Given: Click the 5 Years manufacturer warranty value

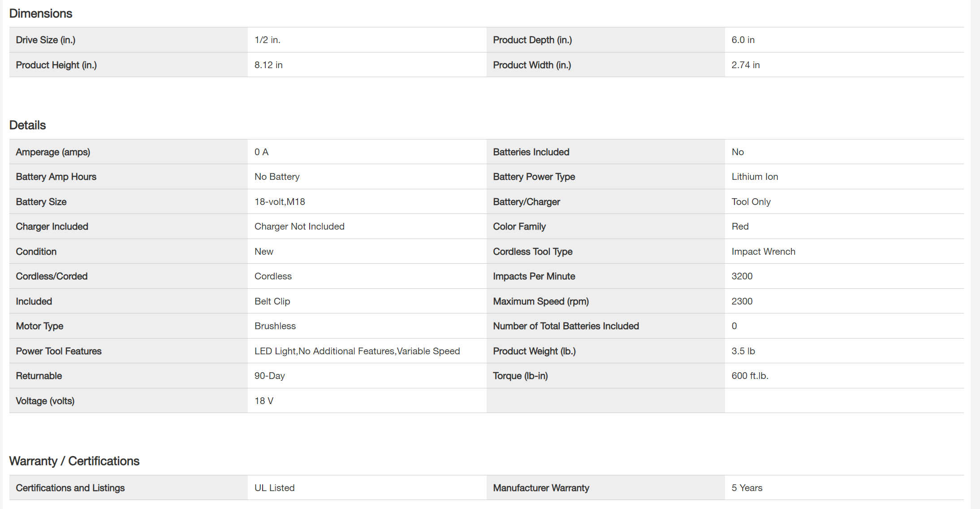Looking at the screenshot, I should tap(747, 488).
